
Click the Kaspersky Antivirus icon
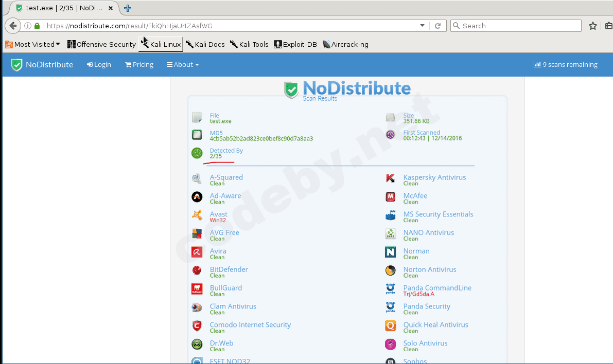tap(391, 178)
